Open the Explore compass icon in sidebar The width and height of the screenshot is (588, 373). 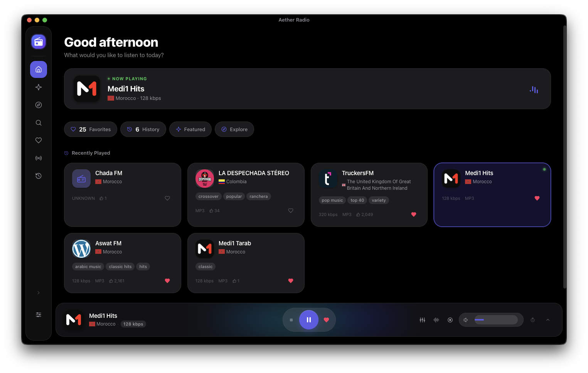39,105
